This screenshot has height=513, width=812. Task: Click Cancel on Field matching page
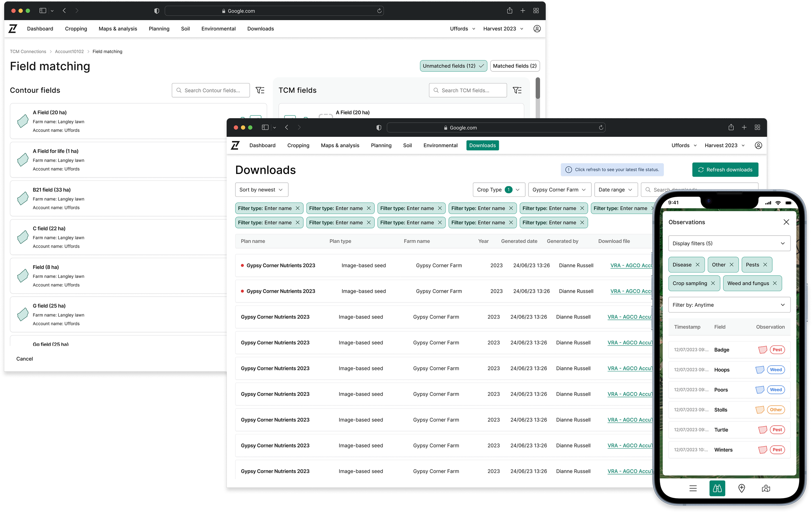(x=25, y=359)
